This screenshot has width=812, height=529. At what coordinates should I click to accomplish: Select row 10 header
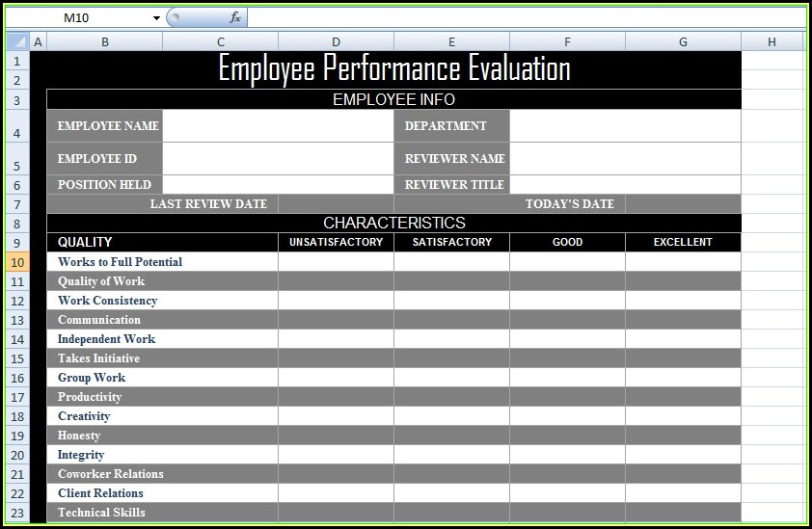point(18,262)
